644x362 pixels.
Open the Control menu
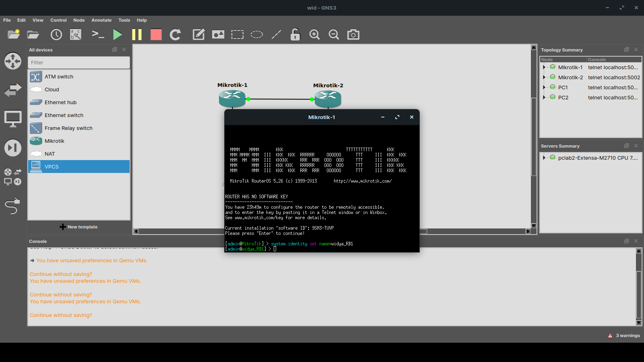click(x=58, y=20)
